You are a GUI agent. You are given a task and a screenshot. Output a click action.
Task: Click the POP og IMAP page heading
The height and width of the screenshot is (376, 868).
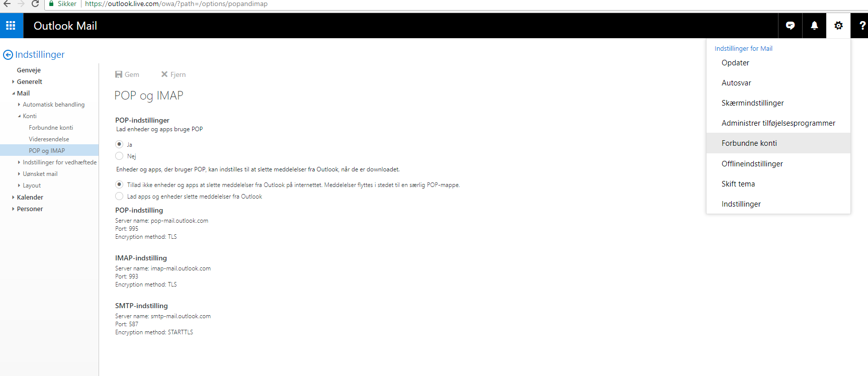pyautogui.click(x=149, y=96)
